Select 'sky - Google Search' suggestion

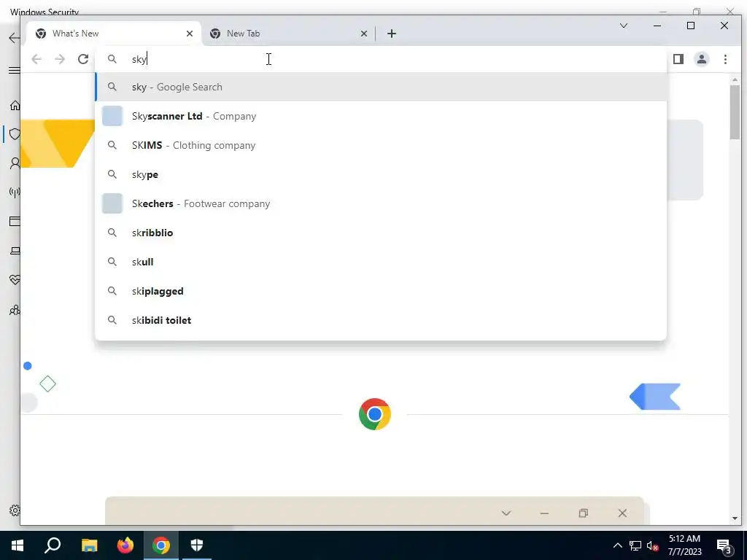(381, 87)
